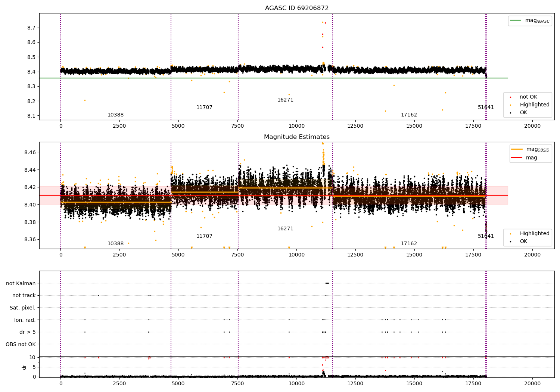Click the 10 tick on the dr axis
This screenshot has width=560, height=392.
click(x=32, y=357)
